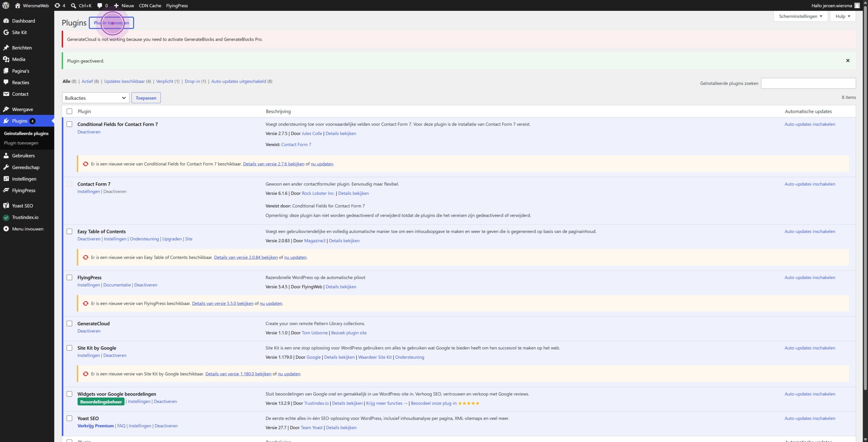Sort by Plugin column header

pos(84,111)
